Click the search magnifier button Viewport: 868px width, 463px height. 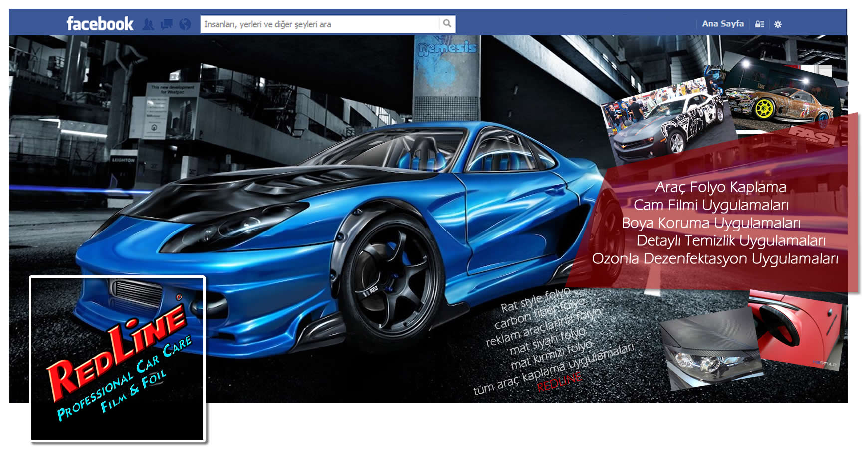click(447, 23)
